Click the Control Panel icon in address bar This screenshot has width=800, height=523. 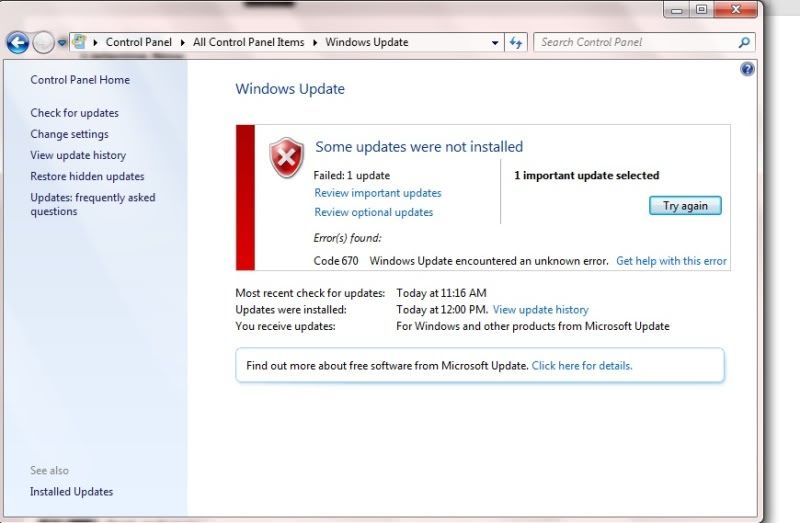(x=79, y=42)
